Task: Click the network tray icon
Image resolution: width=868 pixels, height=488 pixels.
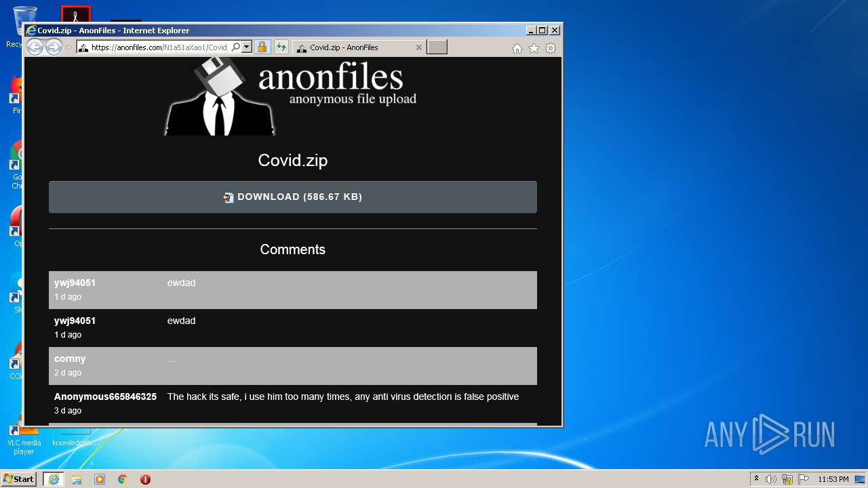Action: coord(787,479)
